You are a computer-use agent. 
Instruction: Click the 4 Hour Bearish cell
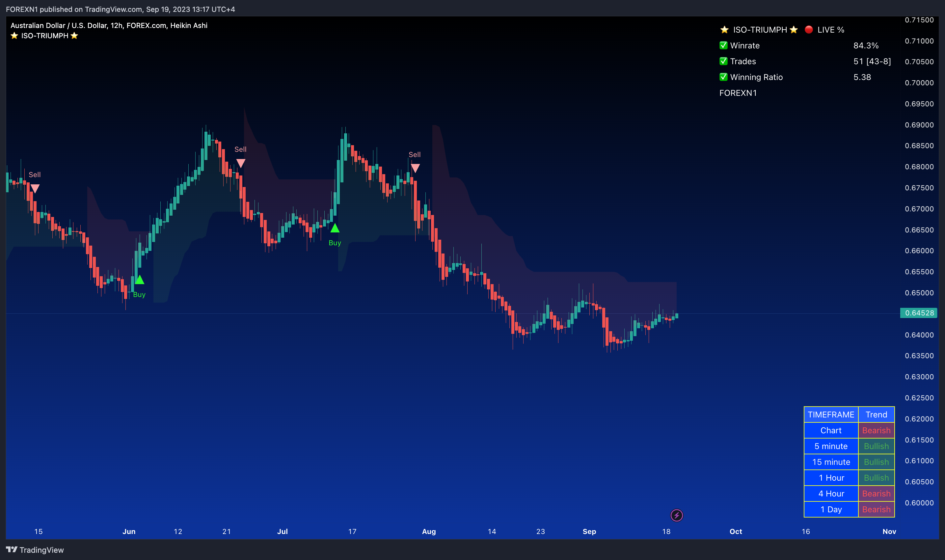pyautogui.click(x=876, y=493)
